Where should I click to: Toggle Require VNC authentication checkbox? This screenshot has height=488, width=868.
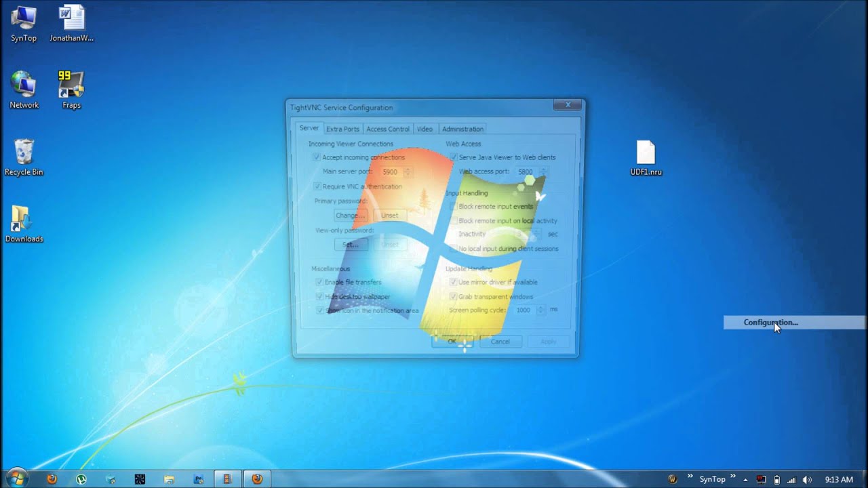click(317, 186)
